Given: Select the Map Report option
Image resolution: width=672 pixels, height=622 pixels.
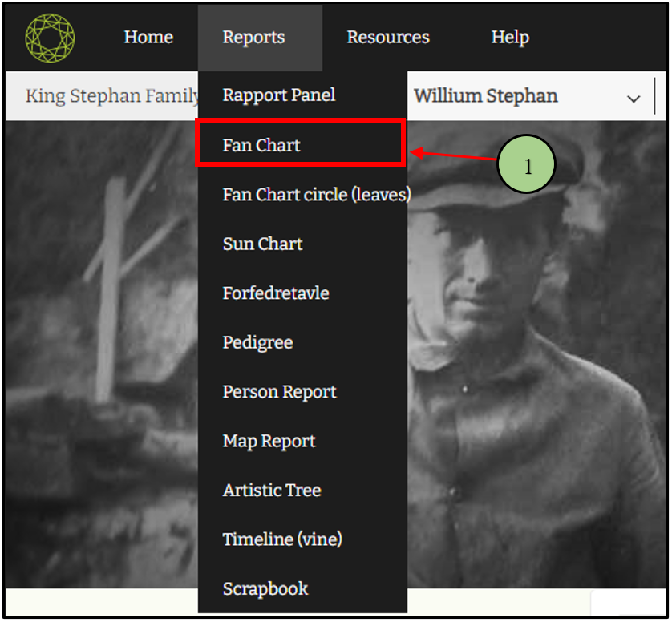Looking at the screenshot, I should (269, 441).
